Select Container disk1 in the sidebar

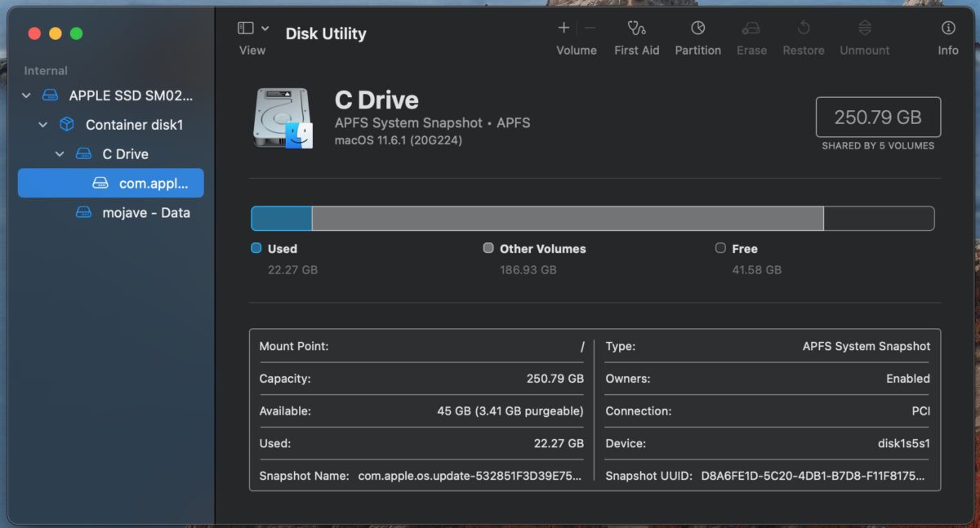point(134,125)
